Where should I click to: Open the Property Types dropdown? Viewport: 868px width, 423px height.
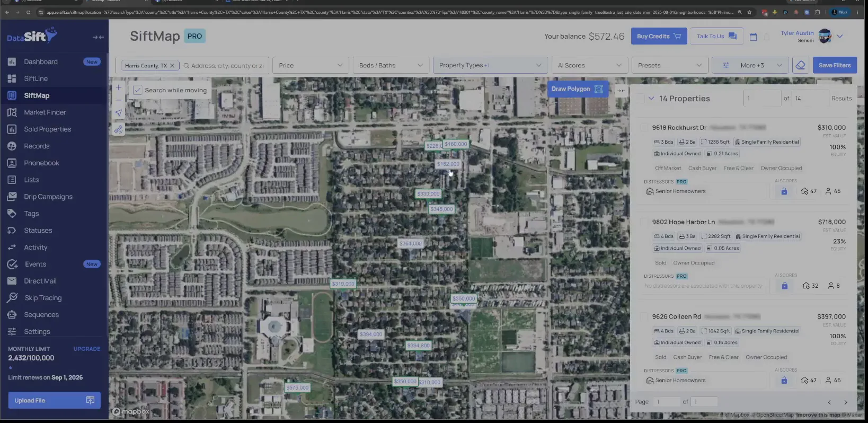[490, 65]
